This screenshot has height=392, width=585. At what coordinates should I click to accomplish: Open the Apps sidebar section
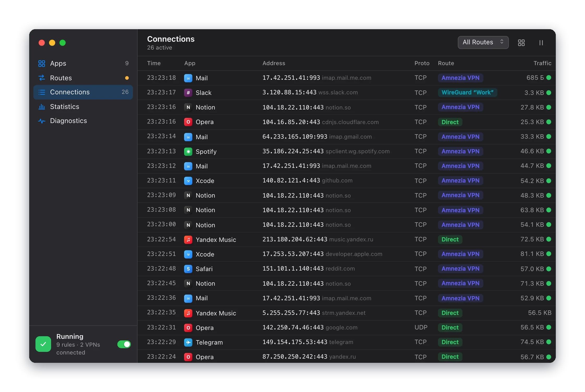click(x=83, y=63)
